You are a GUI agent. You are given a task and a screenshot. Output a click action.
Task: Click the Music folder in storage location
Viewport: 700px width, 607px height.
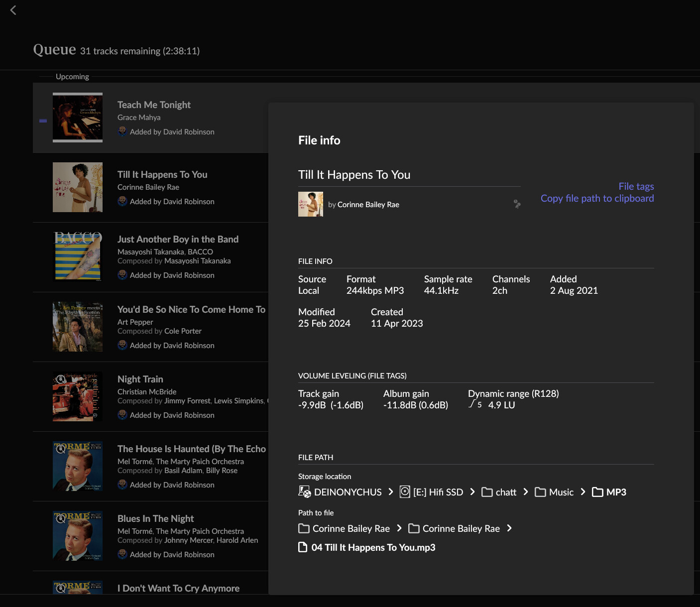[561, 492]
